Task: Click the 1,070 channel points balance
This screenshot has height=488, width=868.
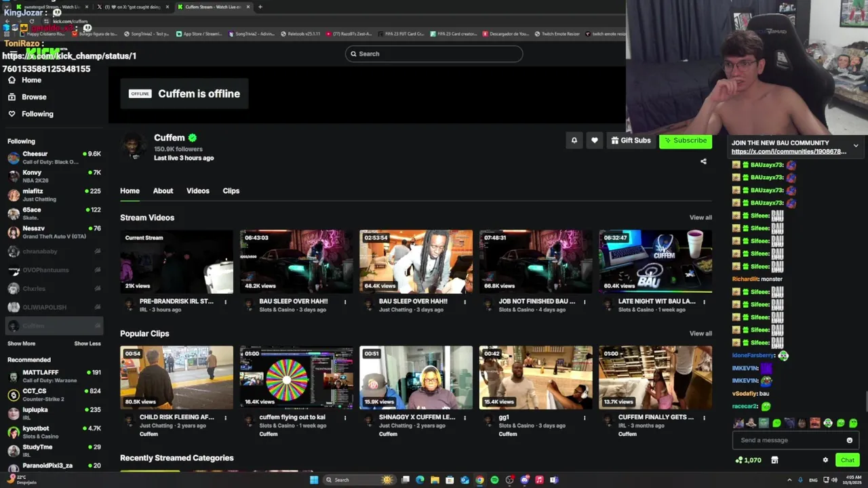Action: pos(748,460)
